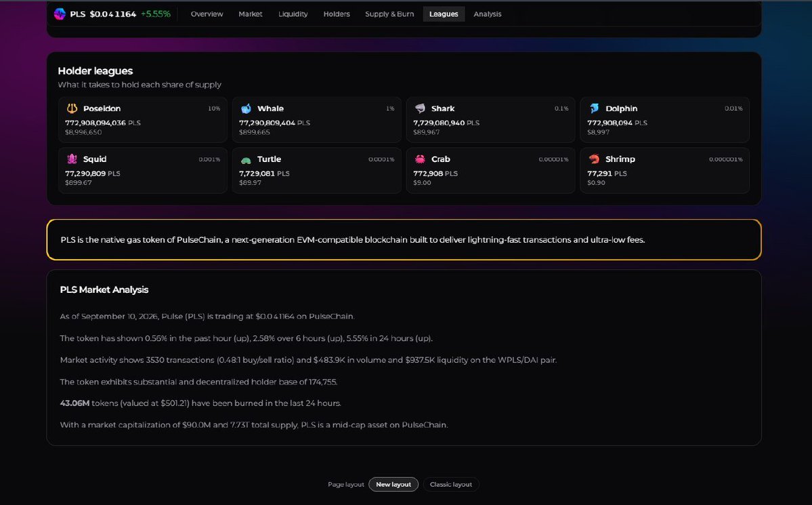Viewport: 812px width, 505px height.
Task: Click the Poseidon trident icon
Action: [72, 108]
